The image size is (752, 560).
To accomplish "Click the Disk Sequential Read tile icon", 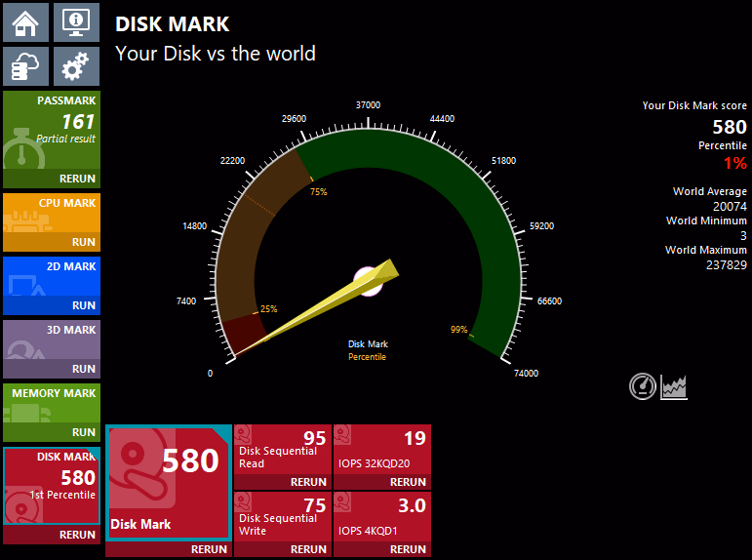I will 245,435.
